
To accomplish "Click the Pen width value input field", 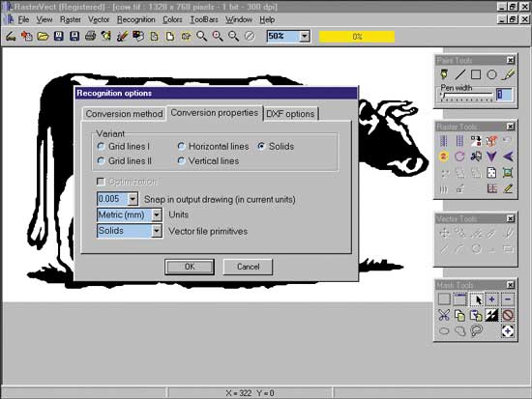I will [x=504, y=95].
